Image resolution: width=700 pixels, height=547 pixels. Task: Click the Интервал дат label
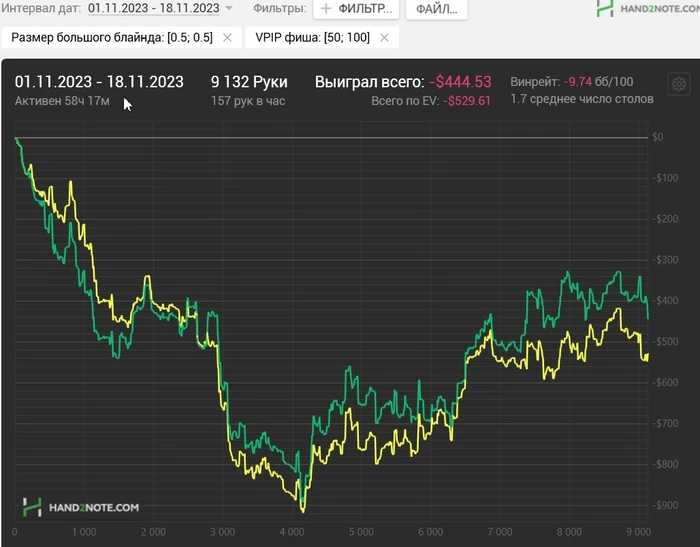pyautogui.click(x=41, y=8)
